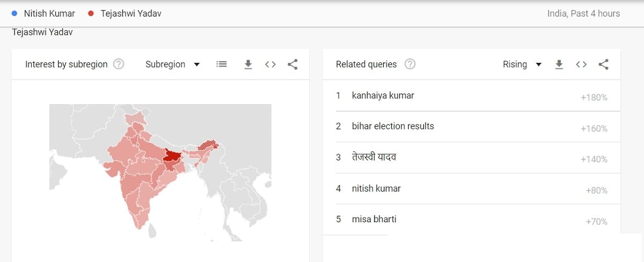Get embed code for subregion map
Viewport: 644px width, 262px height.
pos(270,64)
